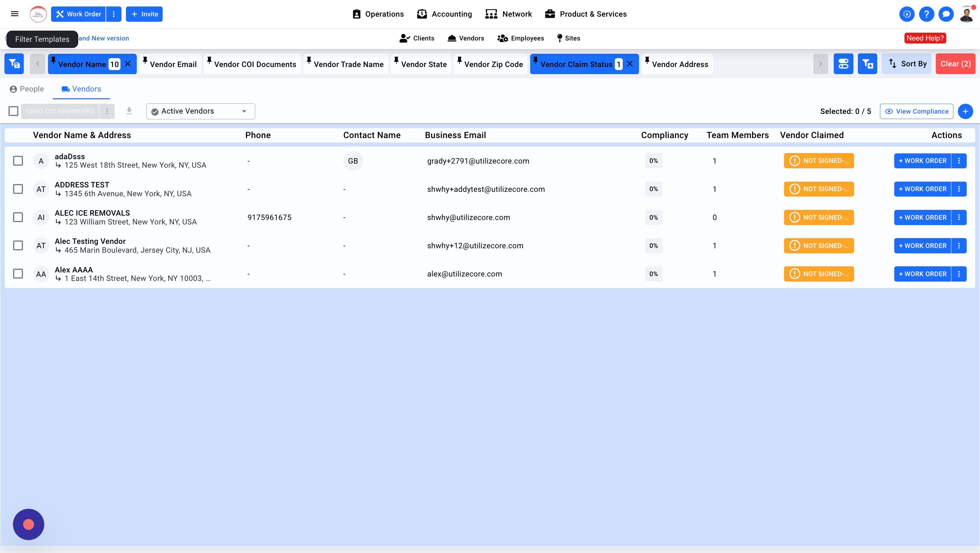Click the Filter Templates funnel icon

click(14, 64)
